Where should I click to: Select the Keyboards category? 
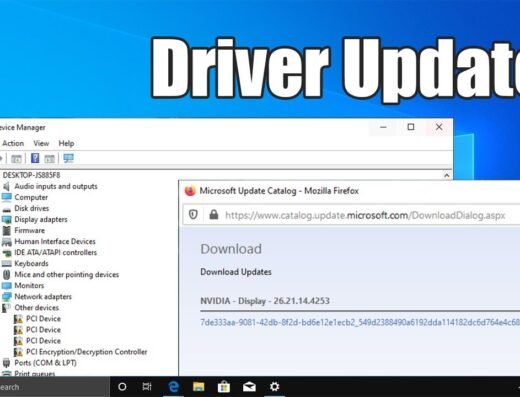(31, 263)
